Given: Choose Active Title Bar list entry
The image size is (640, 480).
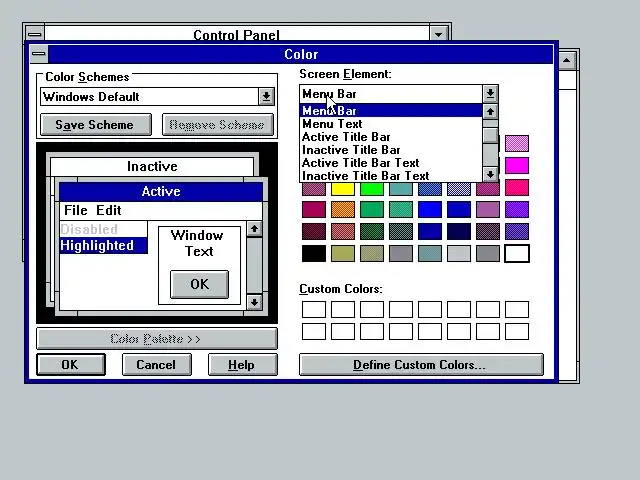Looking at the screenshot, I should pos(391,137).
